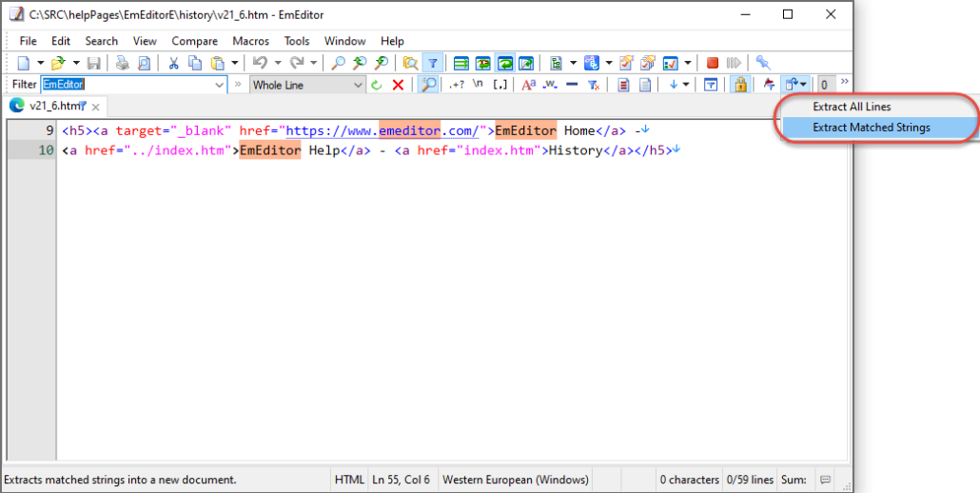Follow the https://www.emeditor.com/ link

pyautogui.click(x=382, y=130)
